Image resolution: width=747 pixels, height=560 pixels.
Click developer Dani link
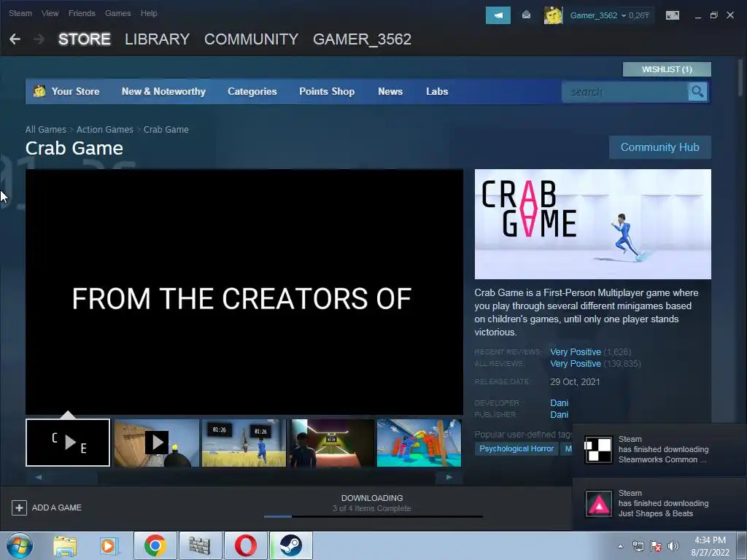(x=560, y=402)
